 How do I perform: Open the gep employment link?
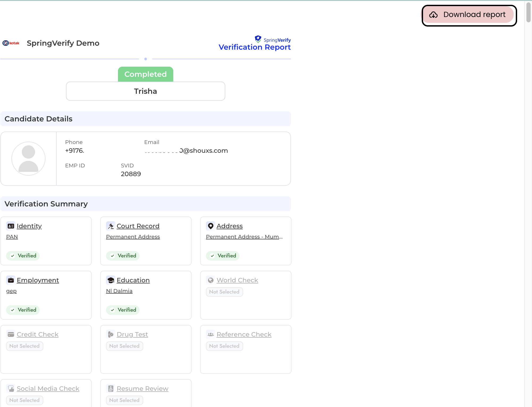click(x=11, y=291)
